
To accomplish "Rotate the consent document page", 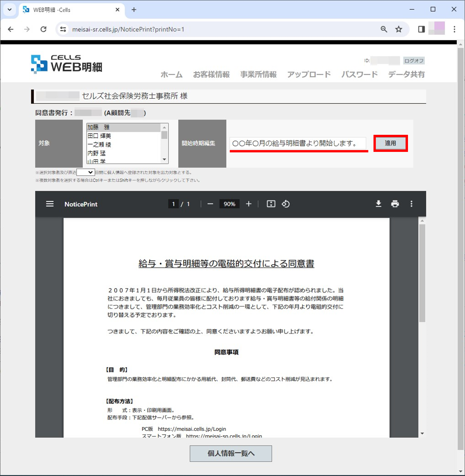I will [285, 204].
